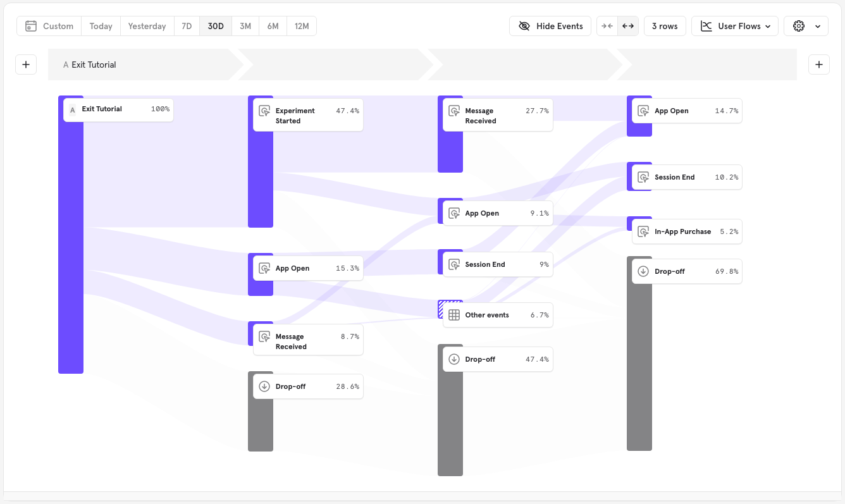Click the Session End icon at 10.2%
The image size is (845, 504).
coord(643,177)
